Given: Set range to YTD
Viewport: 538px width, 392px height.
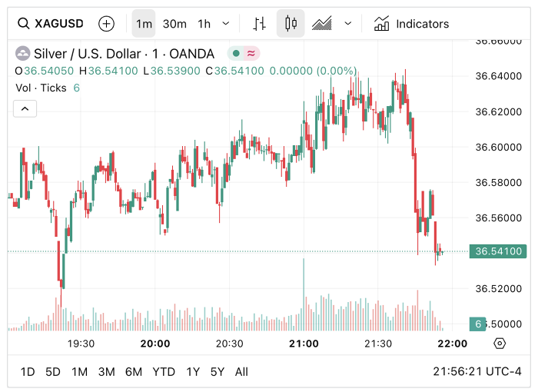Looking at the screenshot, I should click(x=164, y=372).
